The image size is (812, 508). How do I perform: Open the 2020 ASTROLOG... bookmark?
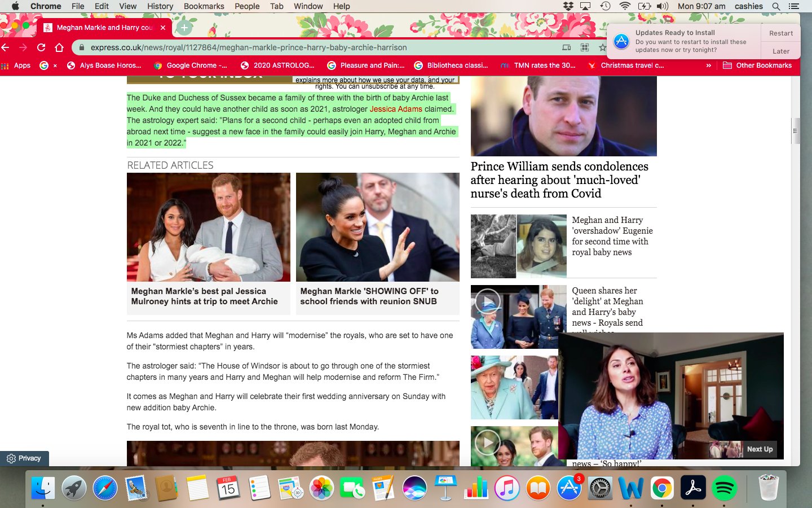coord(277,65)
